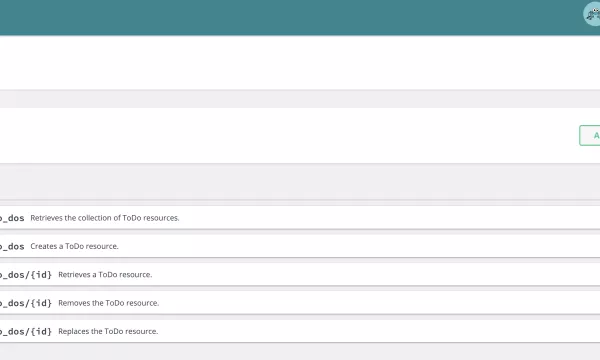The height and width of the screenshot is (360, 600).
Task: Expand 'Retrieves the collection of ToDo resources' operation
Action: tap(300, 218)
